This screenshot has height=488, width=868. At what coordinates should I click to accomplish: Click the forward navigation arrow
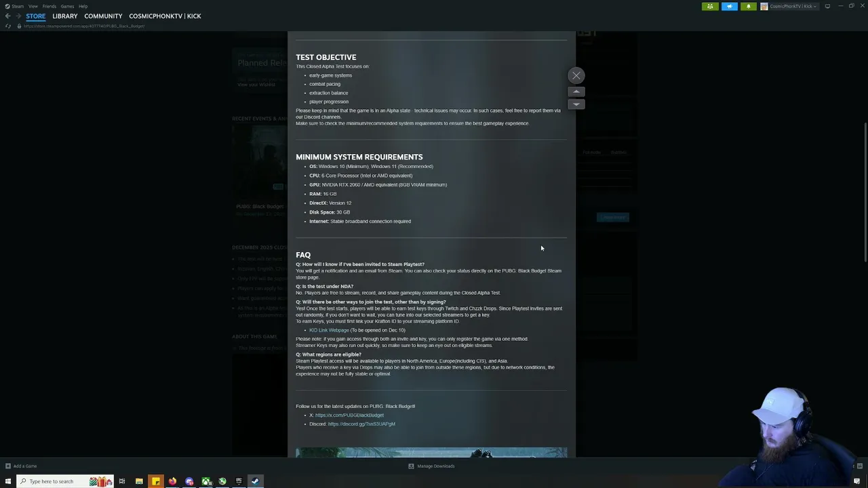point(18,16)
